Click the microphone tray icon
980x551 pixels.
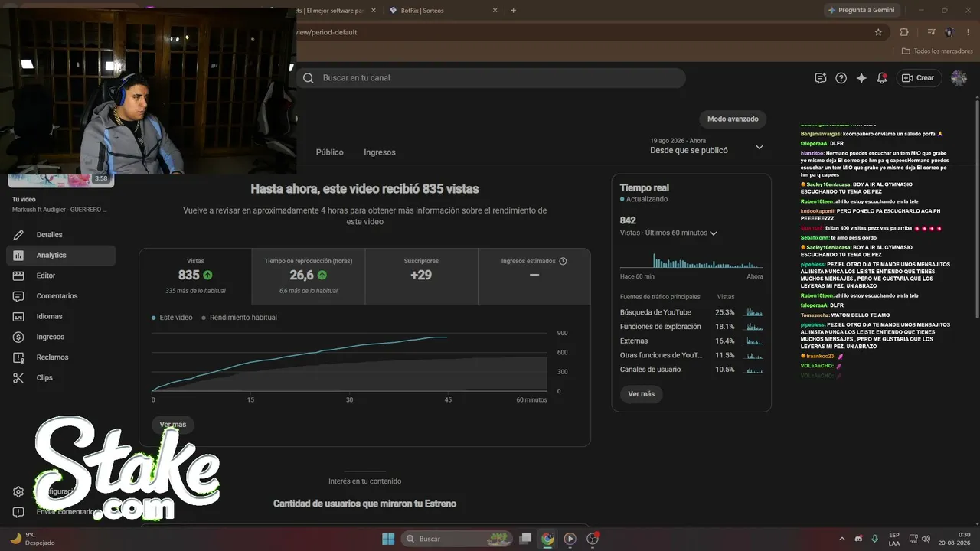[x=874, y=539]
